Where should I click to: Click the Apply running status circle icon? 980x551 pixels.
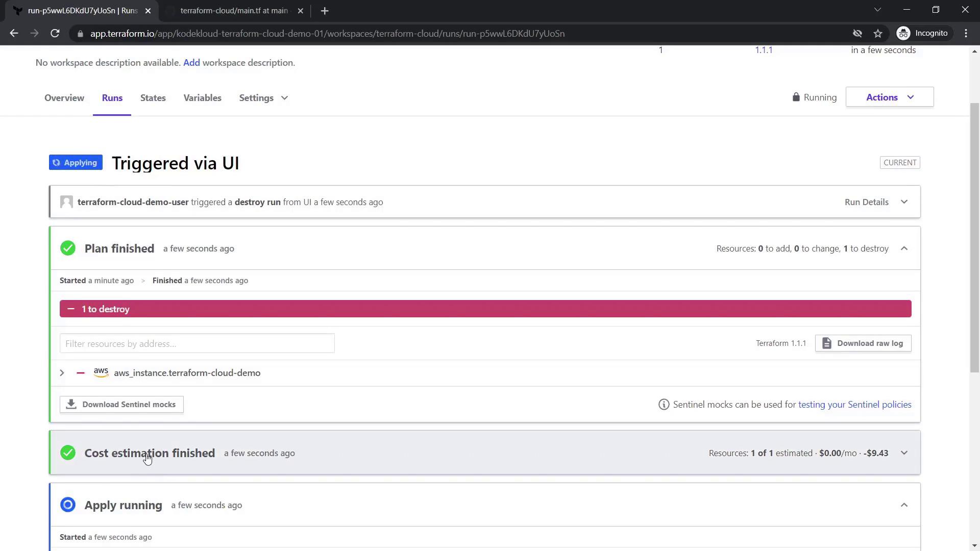click(67, 505)
